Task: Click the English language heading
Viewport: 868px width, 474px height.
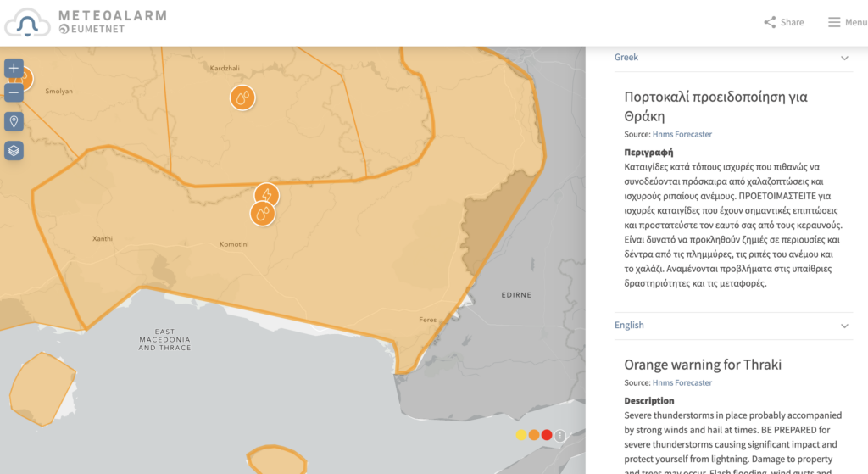Action: click(x=629, y=326)
